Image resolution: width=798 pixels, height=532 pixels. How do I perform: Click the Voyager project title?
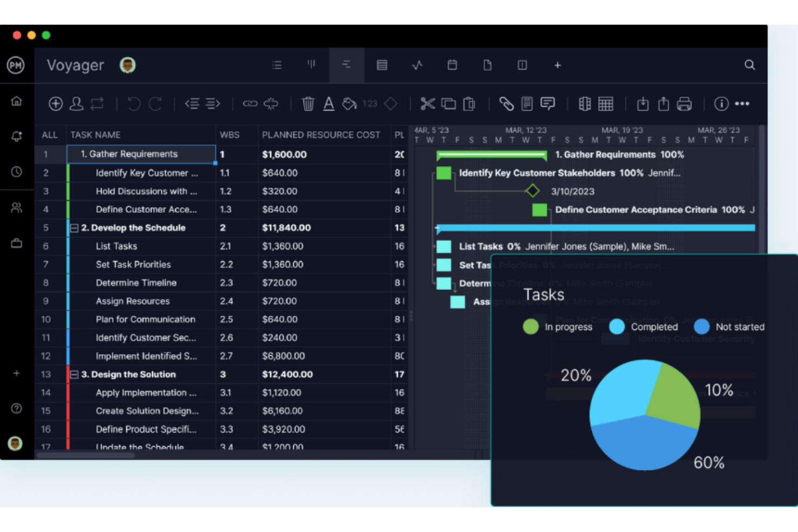[75, 65]
